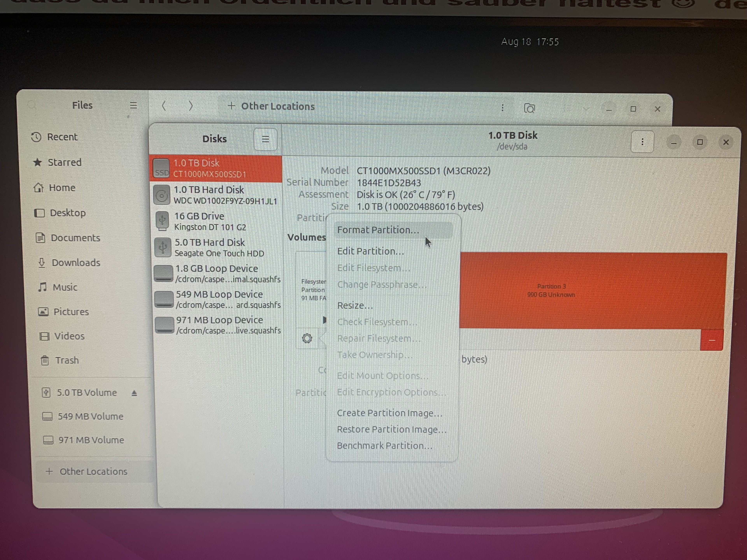747x560 pixels.
Task: Click the partition gear options button
Action: click(x=307, y=338)
